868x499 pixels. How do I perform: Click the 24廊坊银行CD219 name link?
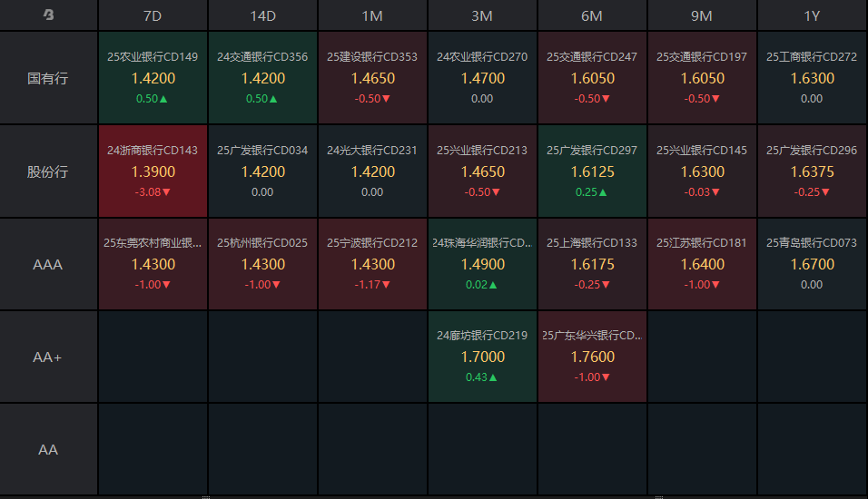[x=482, y=336]
